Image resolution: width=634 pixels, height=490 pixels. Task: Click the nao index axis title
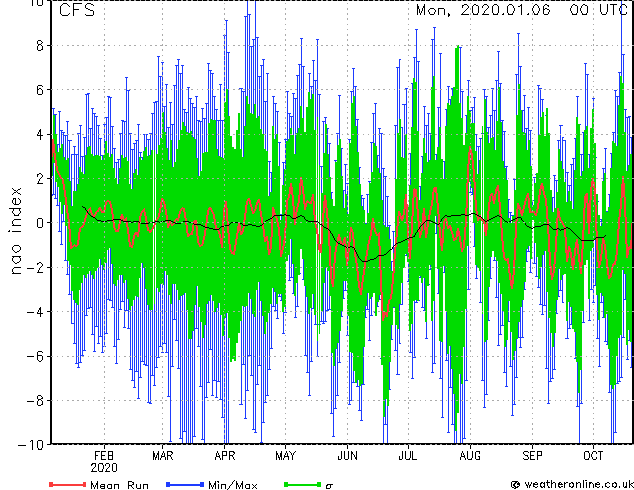(x=15, y=231)
